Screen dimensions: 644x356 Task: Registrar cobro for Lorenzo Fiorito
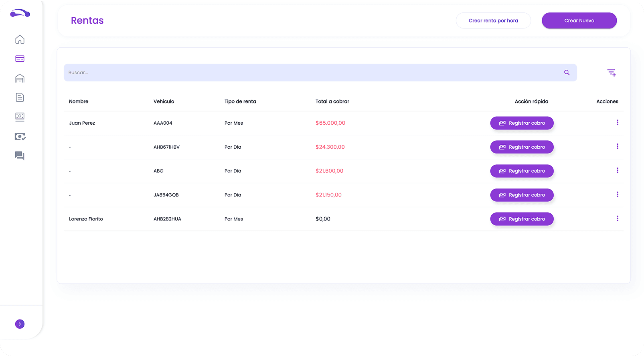tap(522, 219)
